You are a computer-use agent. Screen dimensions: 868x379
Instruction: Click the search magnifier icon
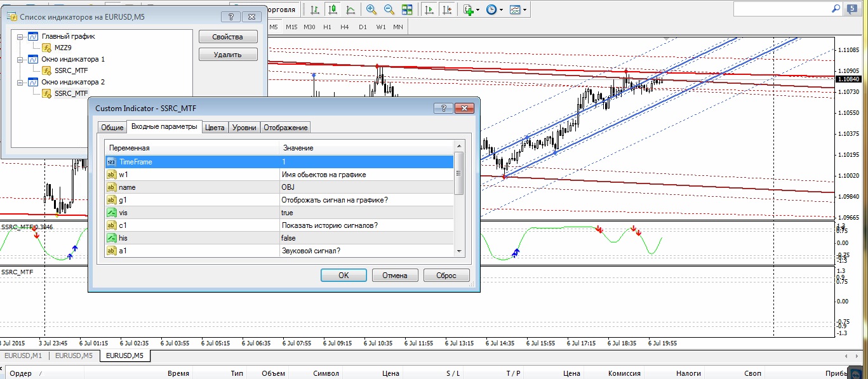coord(836,8)
